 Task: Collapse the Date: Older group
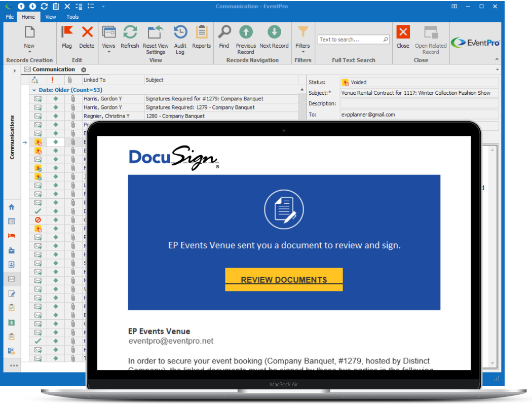pos(34,90)
